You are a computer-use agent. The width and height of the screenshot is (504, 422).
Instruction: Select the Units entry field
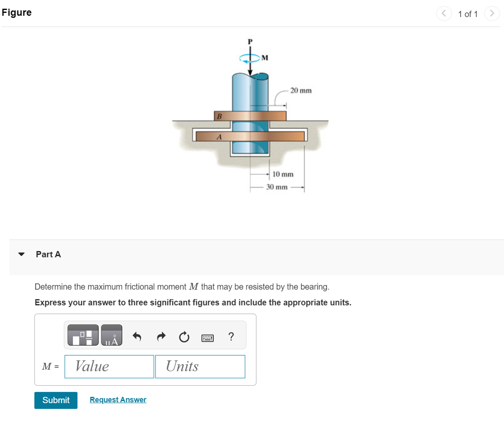[200, 366]
